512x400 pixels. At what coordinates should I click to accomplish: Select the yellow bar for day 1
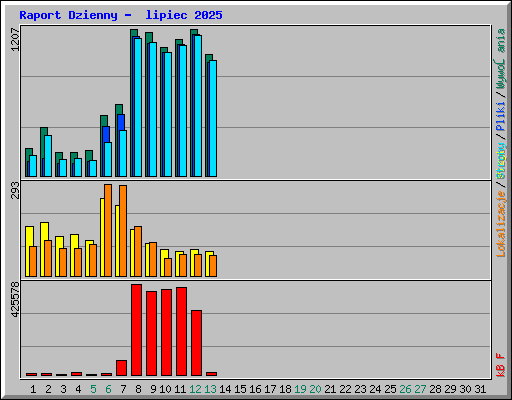(x=28, y=251)
